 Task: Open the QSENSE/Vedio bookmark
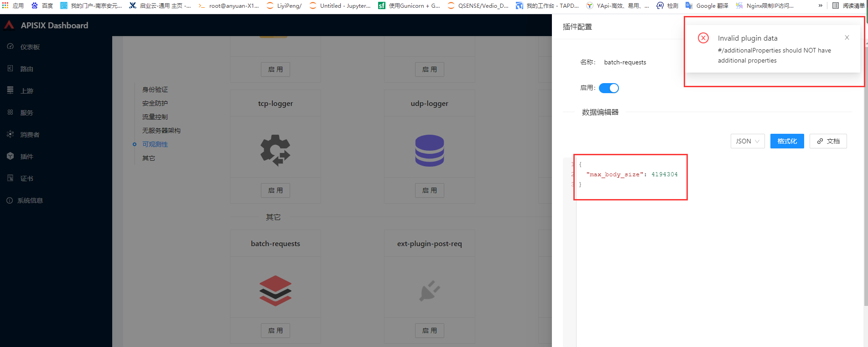point(478,5)
